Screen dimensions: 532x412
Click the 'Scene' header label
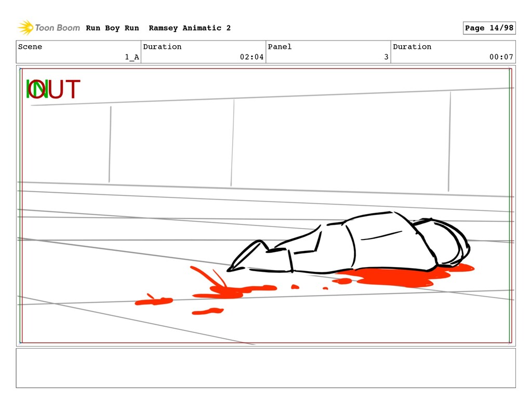pos(30,46)
